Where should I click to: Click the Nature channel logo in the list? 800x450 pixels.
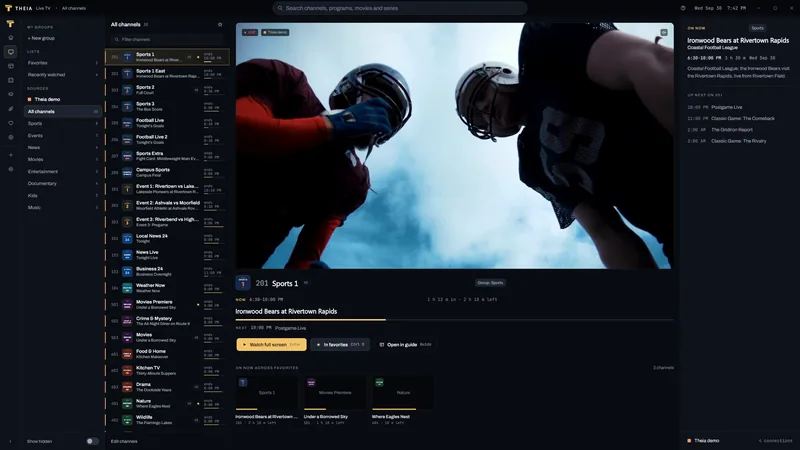[127, 403]
